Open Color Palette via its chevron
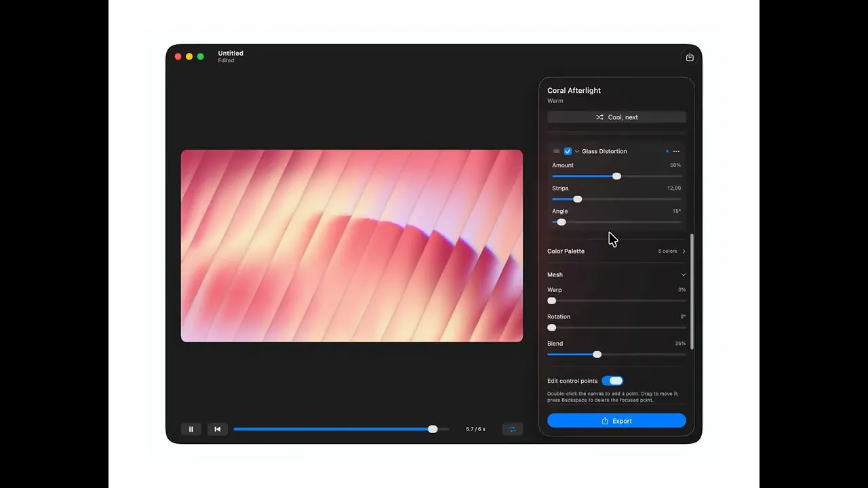This screenshot has height=488, width=868. [x=684, y=251]
